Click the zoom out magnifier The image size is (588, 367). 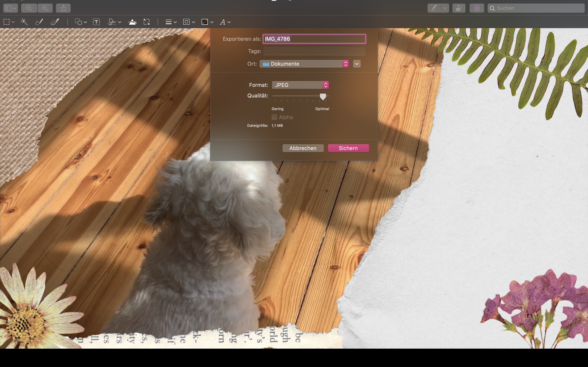pyautogui.click(x=29, y=8)
